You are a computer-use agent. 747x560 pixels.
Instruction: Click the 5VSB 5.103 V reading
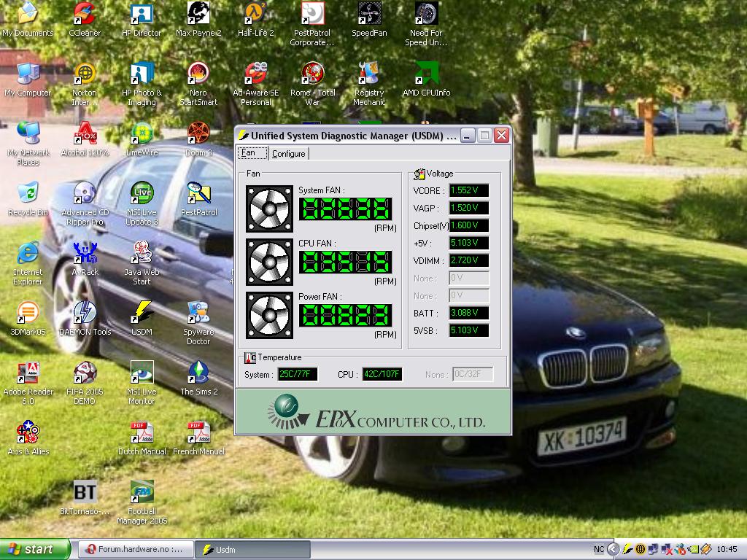point(469,330)
